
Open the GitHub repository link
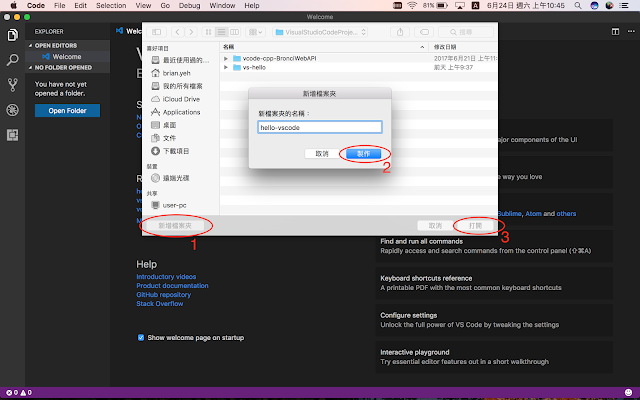point(164,295)
